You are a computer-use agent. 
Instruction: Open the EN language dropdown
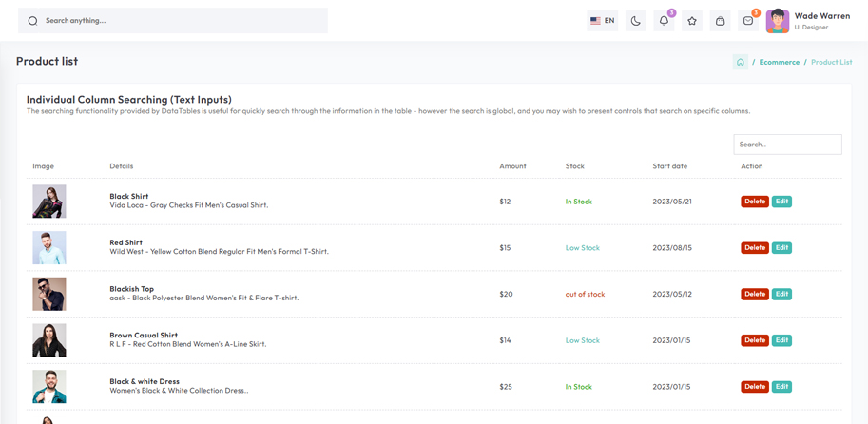(603, 21)
